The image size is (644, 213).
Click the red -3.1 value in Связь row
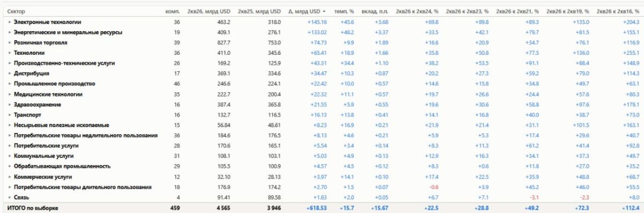point(535,197)
